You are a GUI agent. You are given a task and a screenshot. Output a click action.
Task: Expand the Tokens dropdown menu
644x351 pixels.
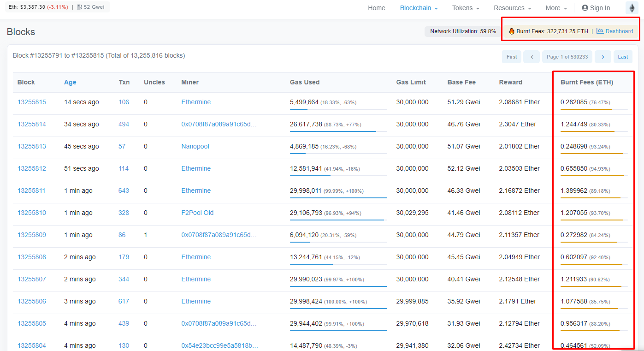click(x=466, y=8)
